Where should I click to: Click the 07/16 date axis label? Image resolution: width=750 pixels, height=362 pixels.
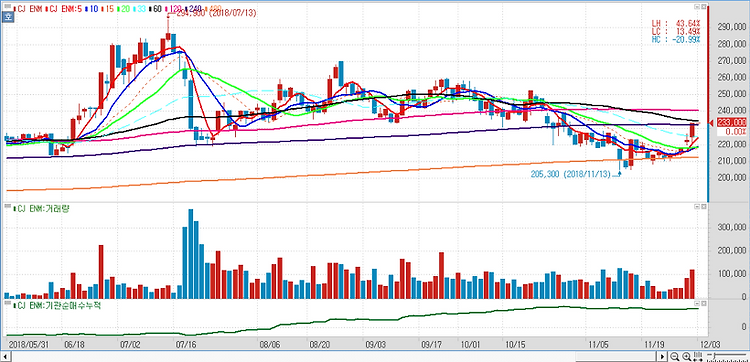point(186,344)
